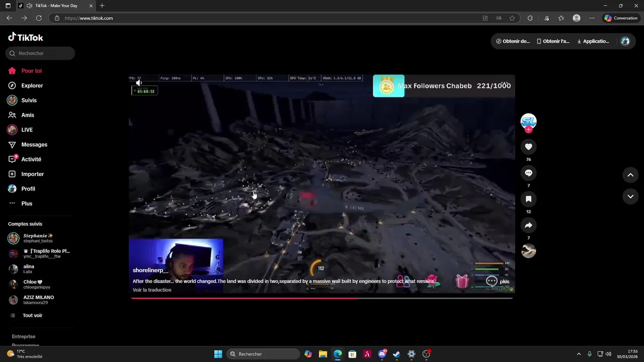Click Voir la traduction

[x=152, y=290]
